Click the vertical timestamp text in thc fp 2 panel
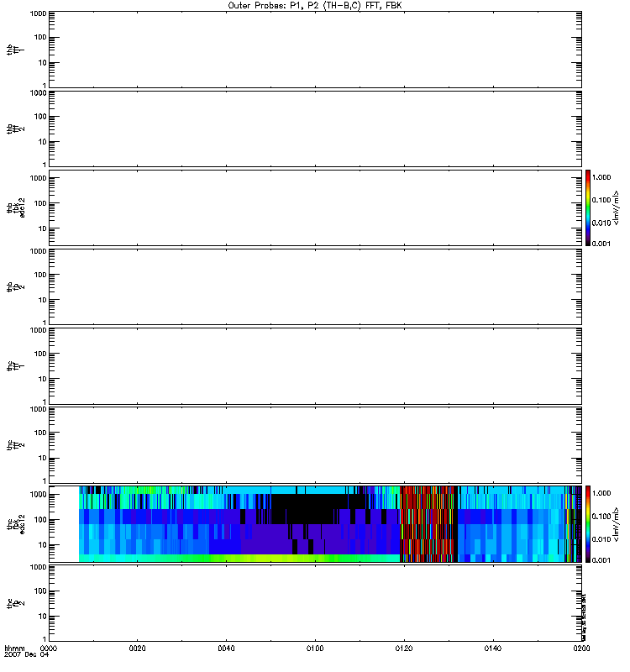Image resolution: width=630 pixels, height=672 pixels. coord(584,617)
